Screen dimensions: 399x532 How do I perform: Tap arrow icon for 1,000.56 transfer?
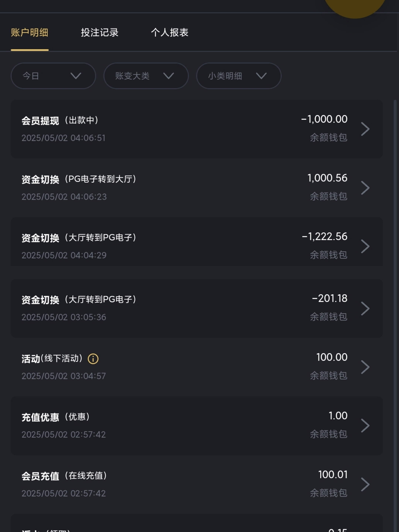pos(365,188)
